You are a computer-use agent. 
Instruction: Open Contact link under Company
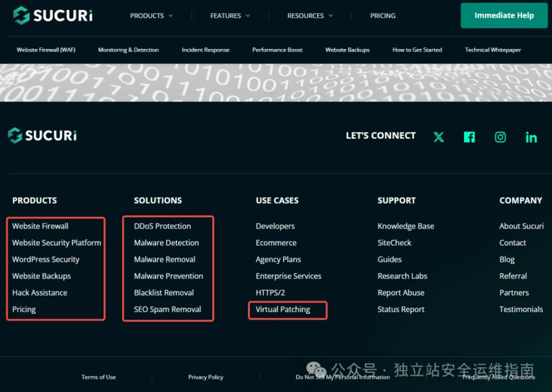coord(513,243)
